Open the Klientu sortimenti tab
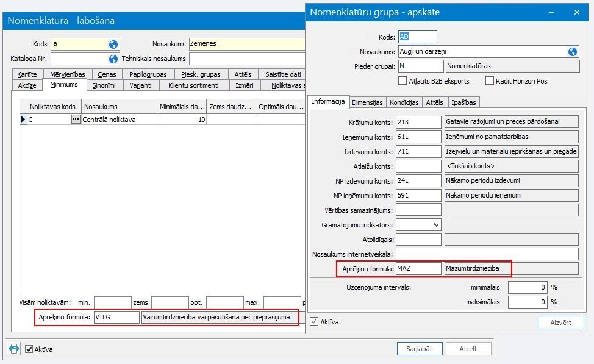Viewport: 594px width, 364px height. tap(193, 85)
